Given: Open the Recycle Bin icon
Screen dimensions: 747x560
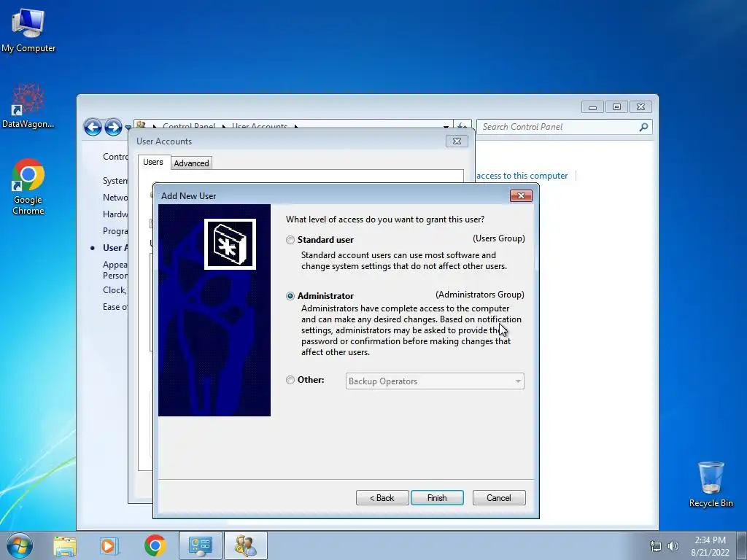Looking at the screenshot, I should pyautogui.click(x=711, y=484).
